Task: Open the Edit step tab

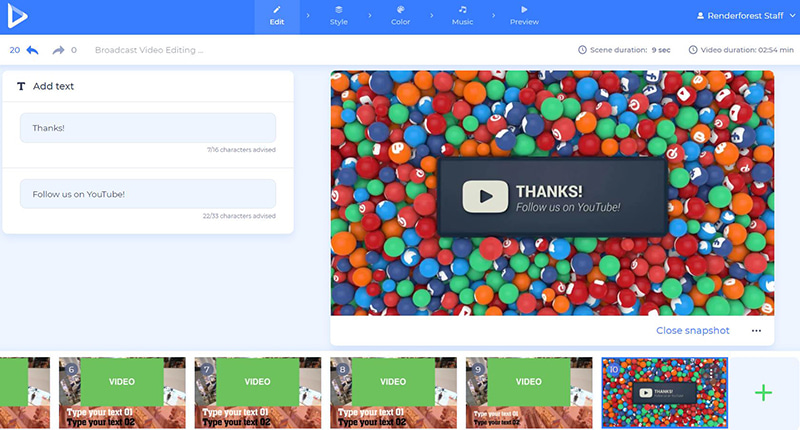Action: [x=277, y=16]
